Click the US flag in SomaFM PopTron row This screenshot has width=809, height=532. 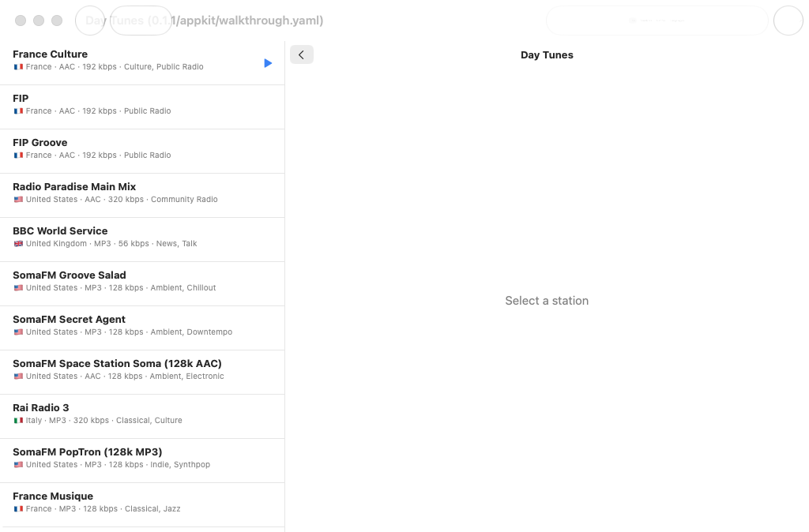tap(18, 465)
